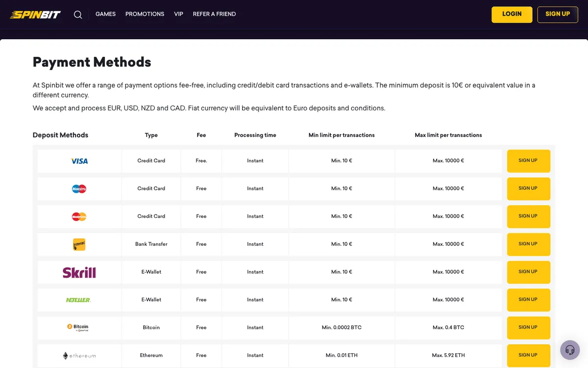
Task: Sign up via the Neteller row
Action: [528, 300]
